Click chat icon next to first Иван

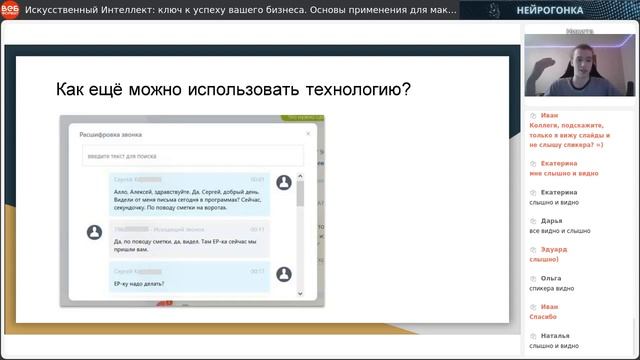pos(533,116)
